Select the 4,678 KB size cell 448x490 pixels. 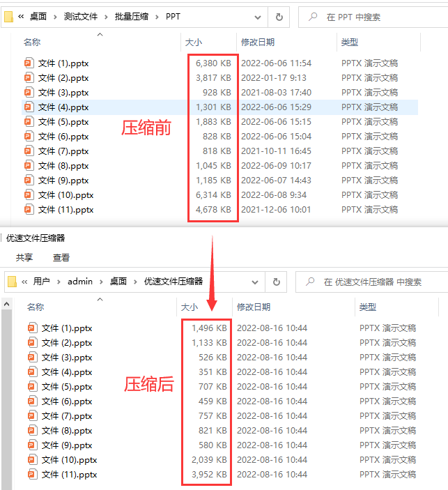point(213,209)
